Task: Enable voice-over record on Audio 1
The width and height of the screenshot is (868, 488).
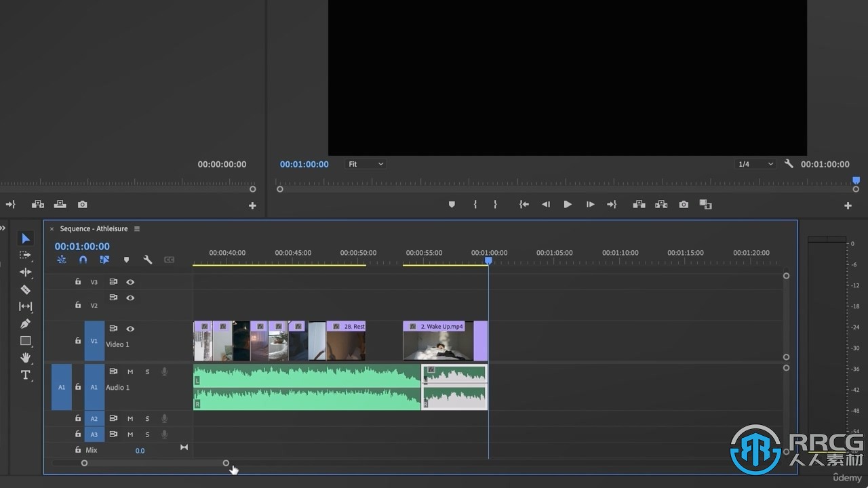Action: [164, 371]
